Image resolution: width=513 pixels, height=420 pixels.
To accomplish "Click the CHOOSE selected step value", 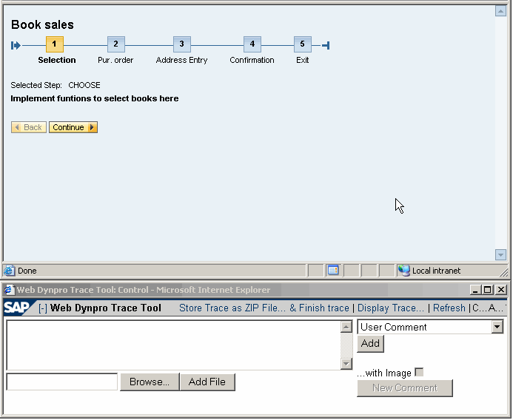I will 84,85.
